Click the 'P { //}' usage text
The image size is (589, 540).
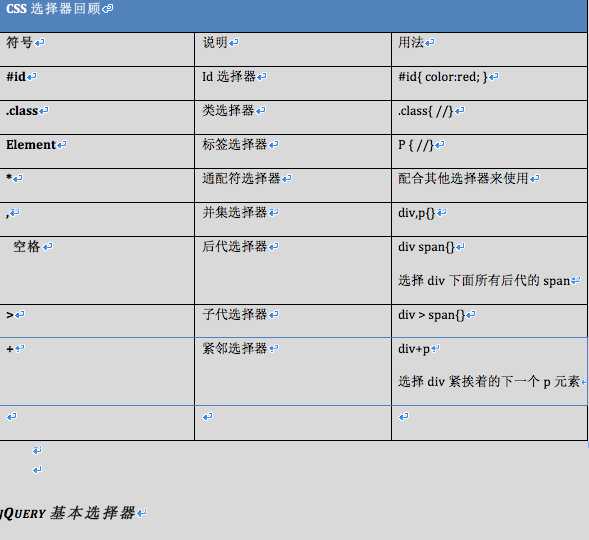click(416, 145)
